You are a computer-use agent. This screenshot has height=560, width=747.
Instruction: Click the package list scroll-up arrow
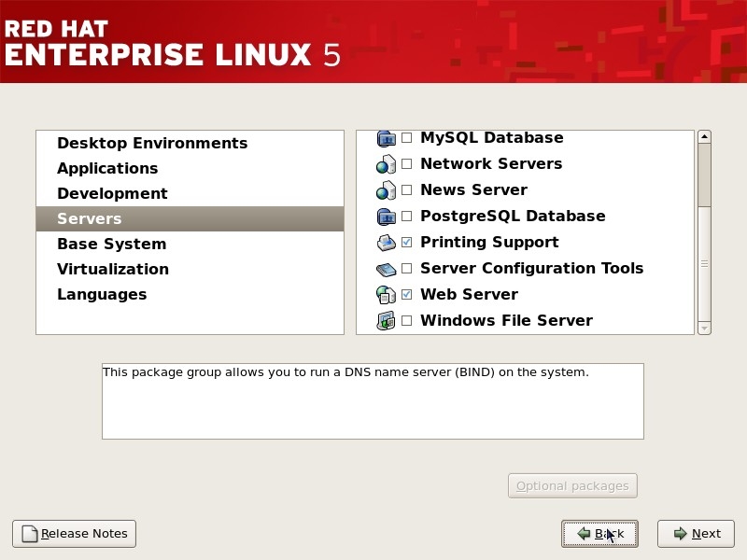coord(704,137)
